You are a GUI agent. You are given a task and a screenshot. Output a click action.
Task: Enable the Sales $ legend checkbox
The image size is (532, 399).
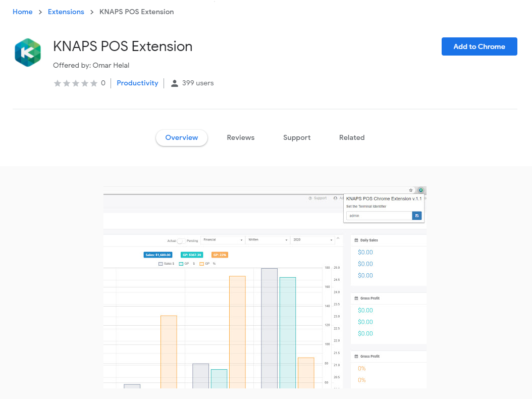pos(161,264)
